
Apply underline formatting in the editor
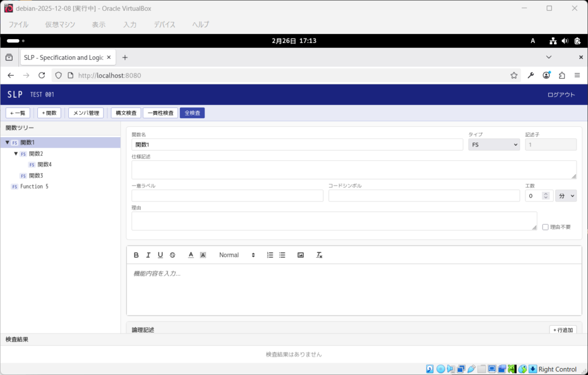point(160,255)
